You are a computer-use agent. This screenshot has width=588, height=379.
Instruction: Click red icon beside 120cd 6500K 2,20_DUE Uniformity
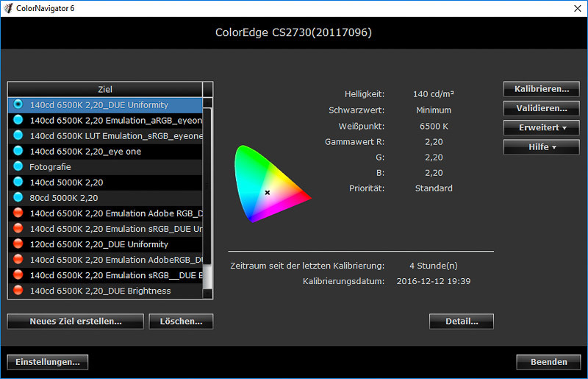pos(18,244)
